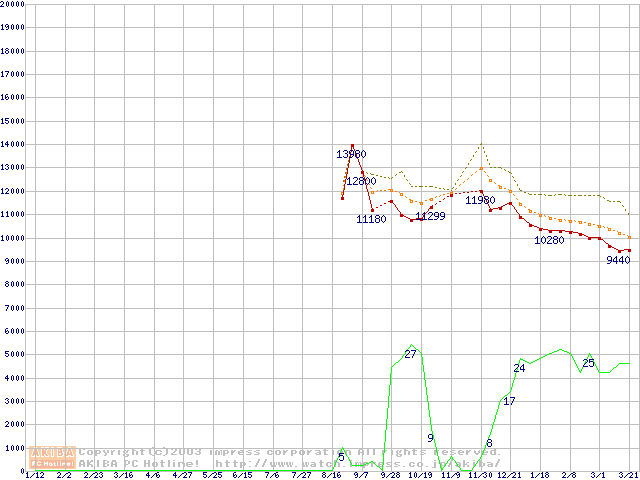Click the 11/30 date on x-axis
The image size is (640, 480).
[479, 475]
